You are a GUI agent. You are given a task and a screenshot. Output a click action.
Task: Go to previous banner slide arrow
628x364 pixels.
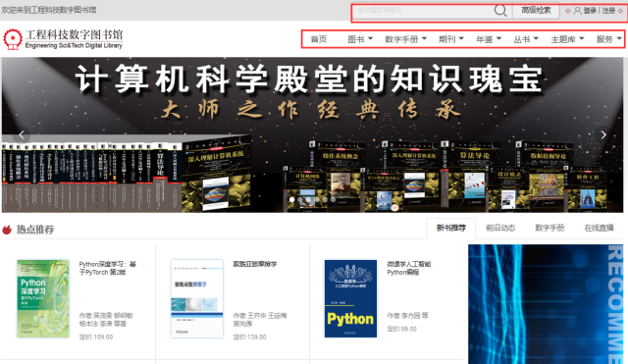[x=22, y=135]
